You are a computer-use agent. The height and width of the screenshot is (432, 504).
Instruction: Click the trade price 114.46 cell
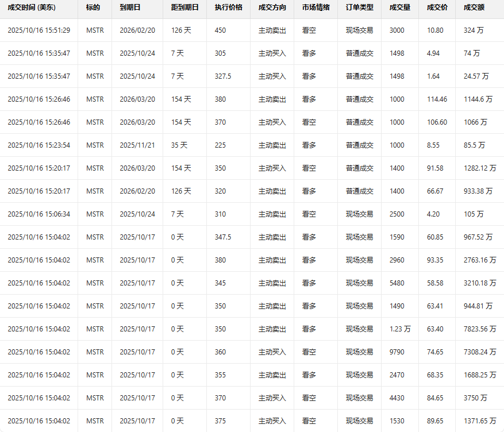[437, 99]
